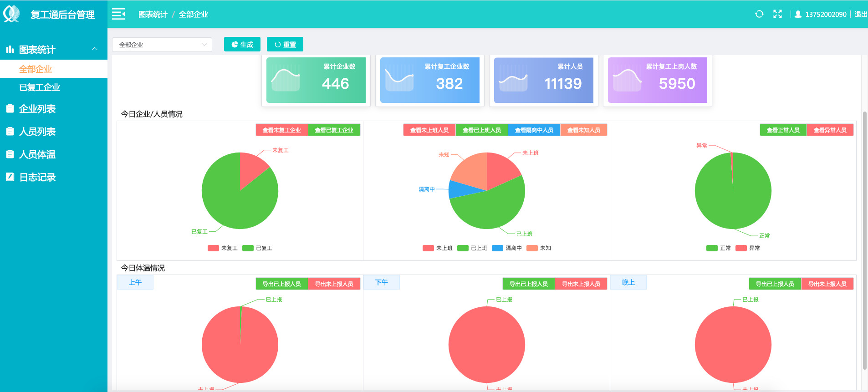
Task: Toggle 异常 legend item
Action: pos(748,248)
